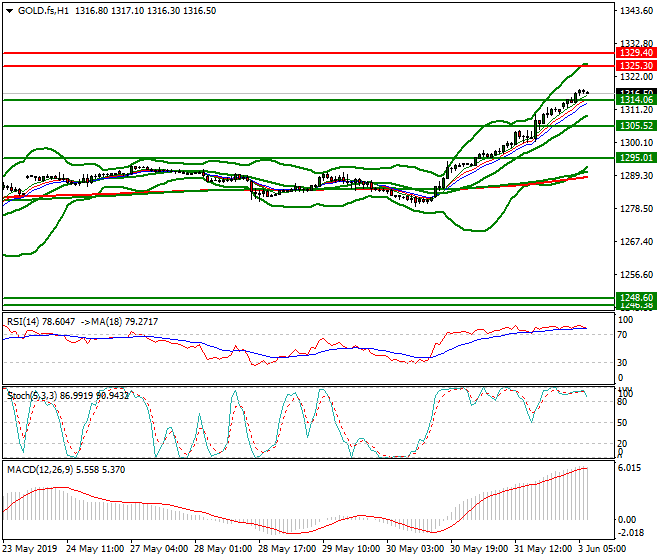The image size is (660, 560).
Task: Click the 28 May 17:00 time label
Action: pyautogui.click(x=287, y=549)
